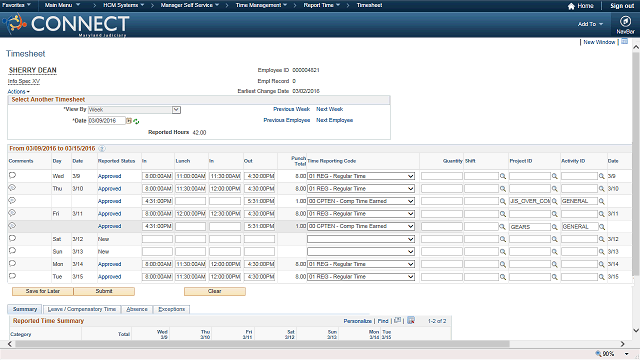Open the comment bubble for Wed 3/9

point(12,176)
